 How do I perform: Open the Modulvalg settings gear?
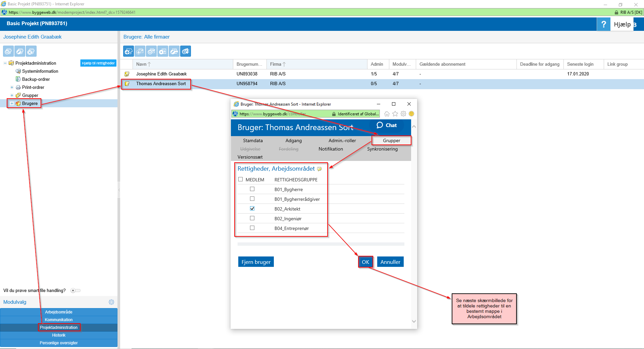pos(111,302)
